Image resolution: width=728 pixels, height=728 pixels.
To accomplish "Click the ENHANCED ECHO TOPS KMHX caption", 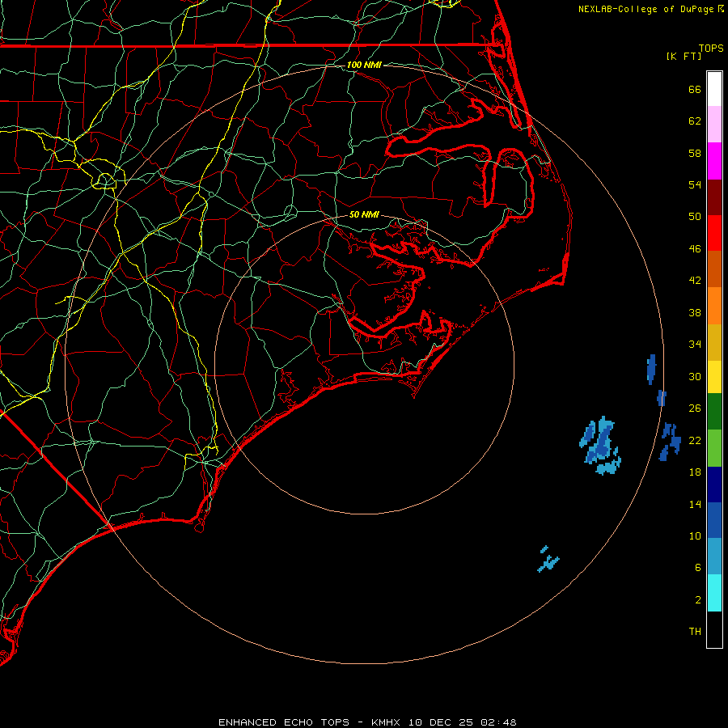I will tap(367, 722).
